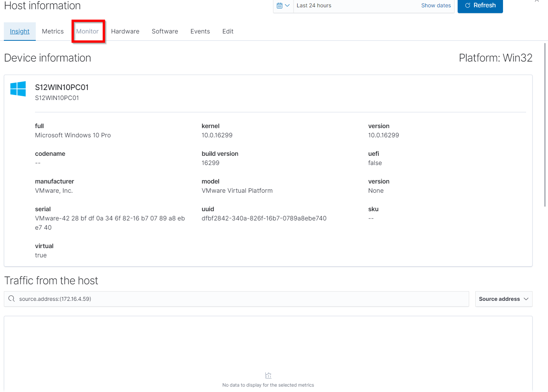Open the Software tab
Image resolution: width=548 pixels, height=392 pixels.
click(x=165, y=31)
